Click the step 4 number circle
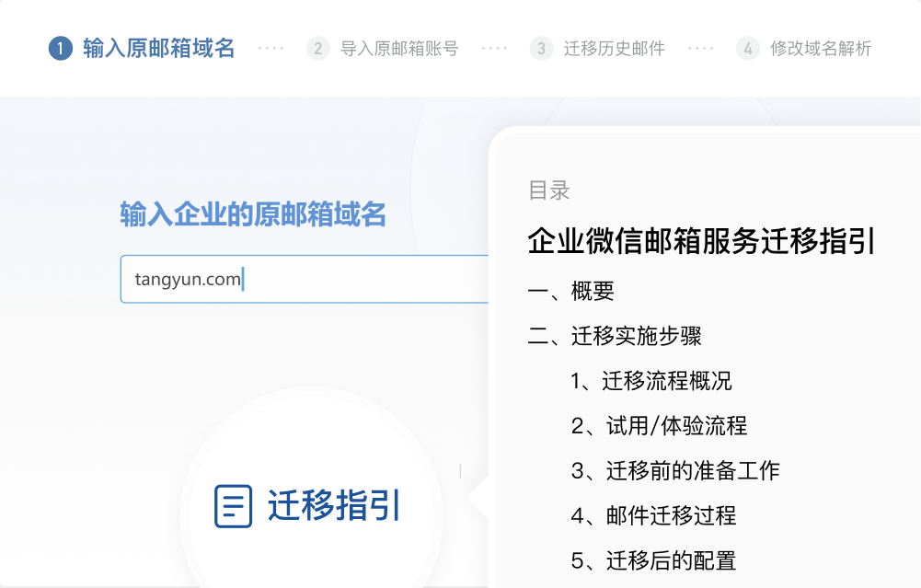This screenshot has width=921, height=588. [748, 48]
